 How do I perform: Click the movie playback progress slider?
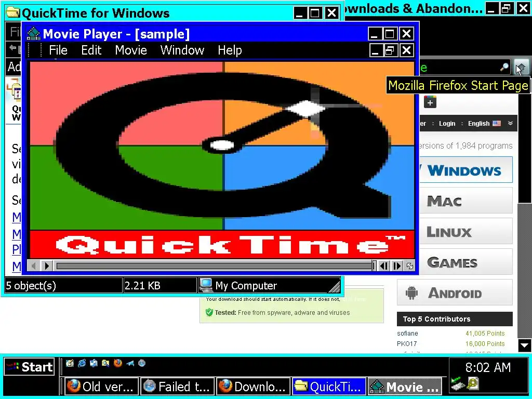(215, 266)
